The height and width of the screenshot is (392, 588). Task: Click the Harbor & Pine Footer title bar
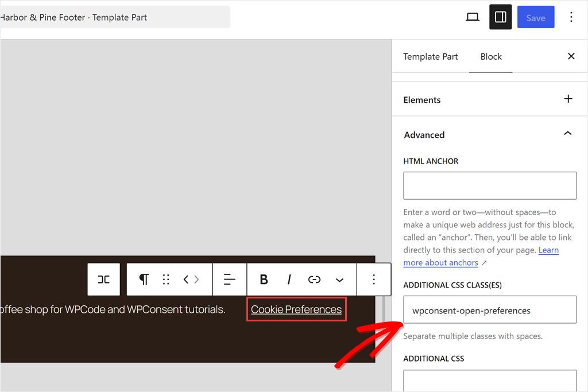pos(115,17)
